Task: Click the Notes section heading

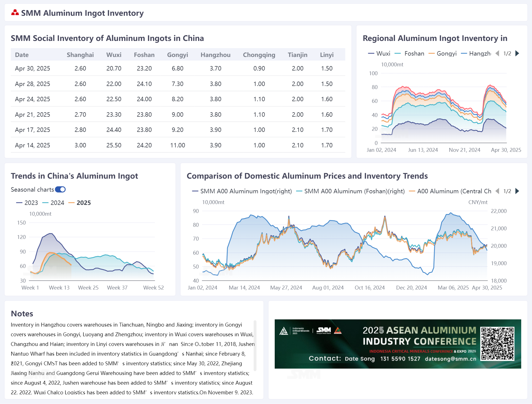Action: pyautogui.click(x=22, y=314)
